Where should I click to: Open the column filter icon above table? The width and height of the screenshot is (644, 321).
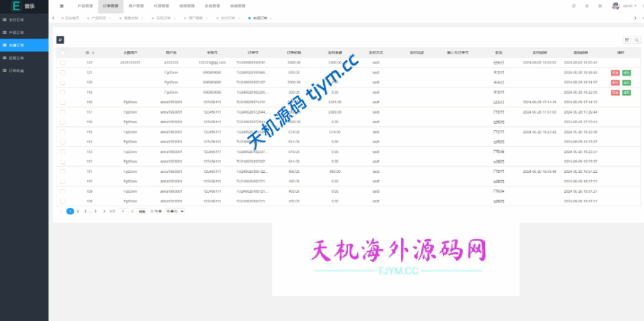(x=626, y=40)
